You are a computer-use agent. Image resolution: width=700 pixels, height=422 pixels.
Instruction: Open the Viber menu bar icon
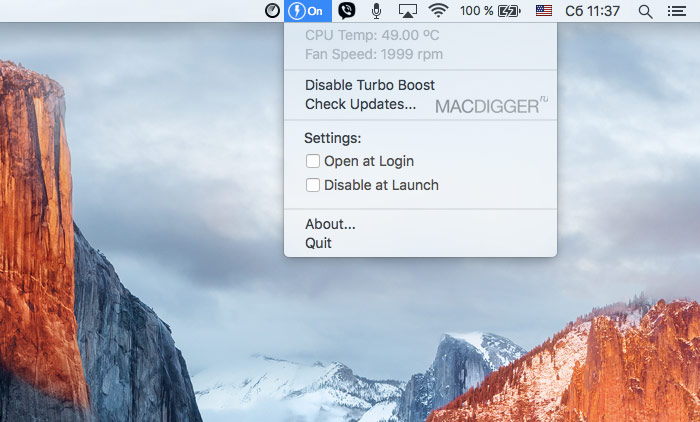(x=346, y=11)
